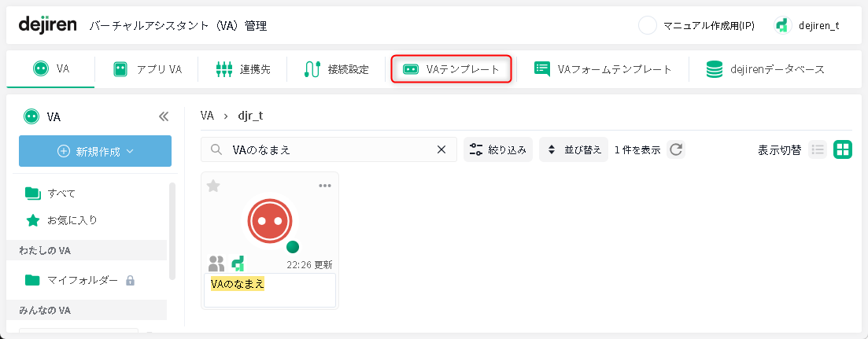Open the 連携先 tab

click(x=242, y=69)
